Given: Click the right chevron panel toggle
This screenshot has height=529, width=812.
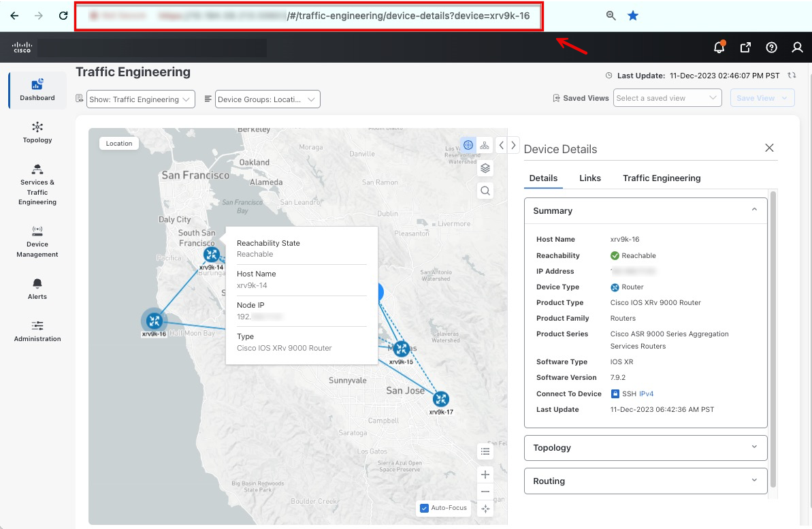Looking at the screenshot, I should click(x=513, y=145).
